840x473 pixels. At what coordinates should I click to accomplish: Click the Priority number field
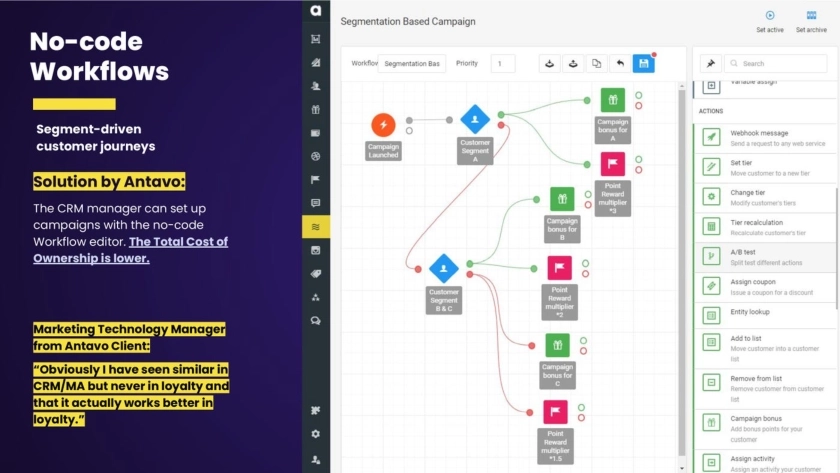point(503,63)
